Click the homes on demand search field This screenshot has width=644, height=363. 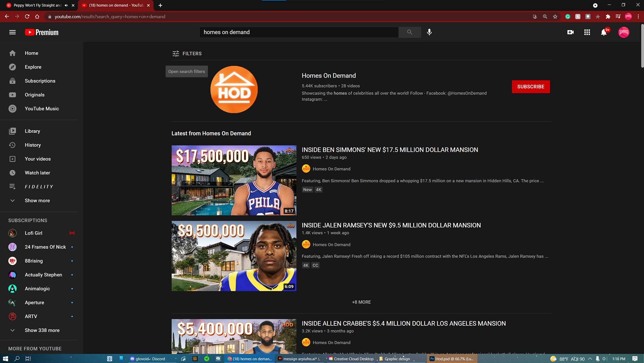[x=299, y=32]
